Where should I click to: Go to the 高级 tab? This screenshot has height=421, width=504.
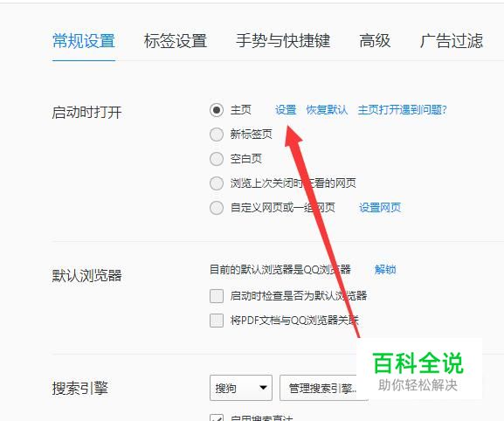coord(375,41)
